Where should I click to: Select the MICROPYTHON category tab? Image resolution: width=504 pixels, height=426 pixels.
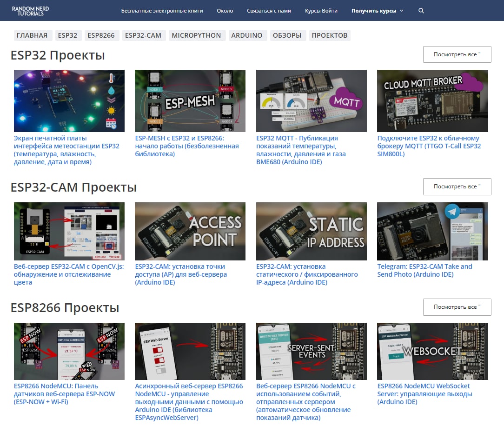(x=196, y=35)
